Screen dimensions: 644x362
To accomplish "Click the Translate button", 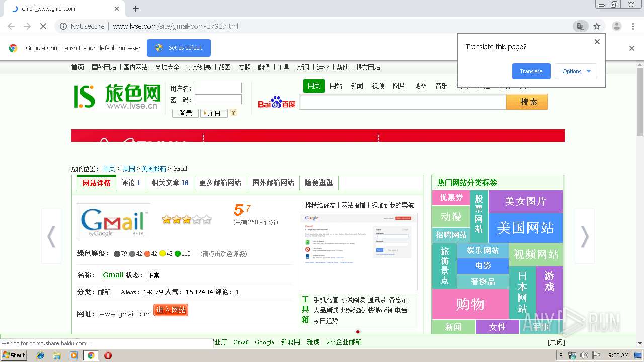I will coord(531,71).
